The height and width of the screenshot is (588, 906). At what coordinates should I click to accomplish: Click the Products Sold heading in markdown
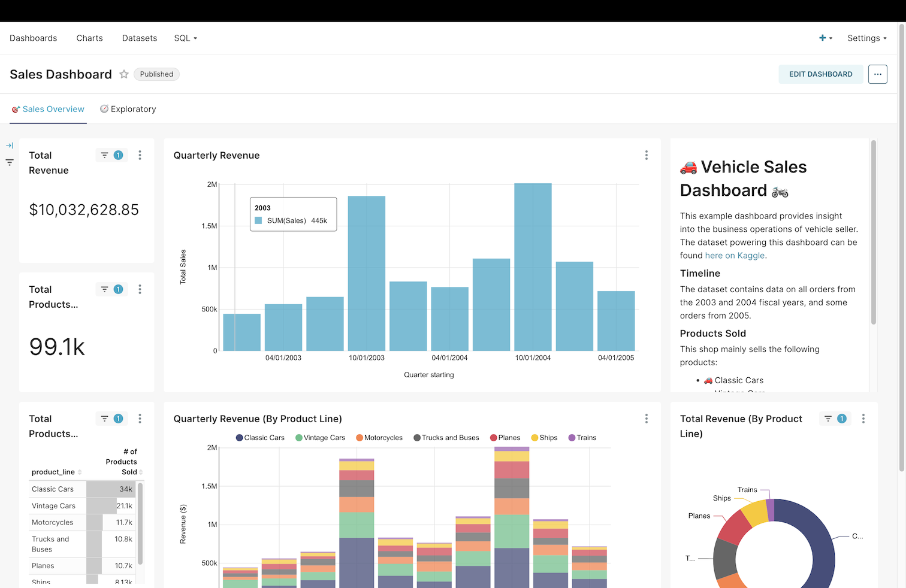713,334
